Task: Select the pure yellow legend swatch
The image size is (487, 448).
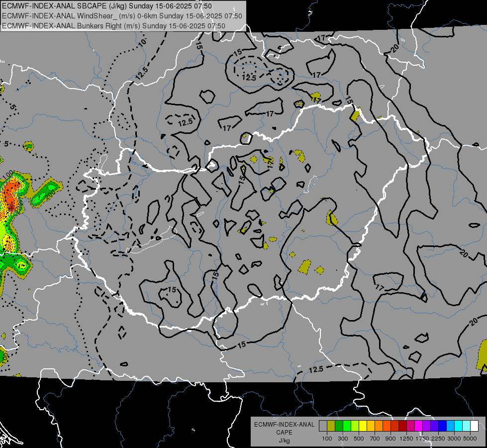Action: click(x=363, y=426)
